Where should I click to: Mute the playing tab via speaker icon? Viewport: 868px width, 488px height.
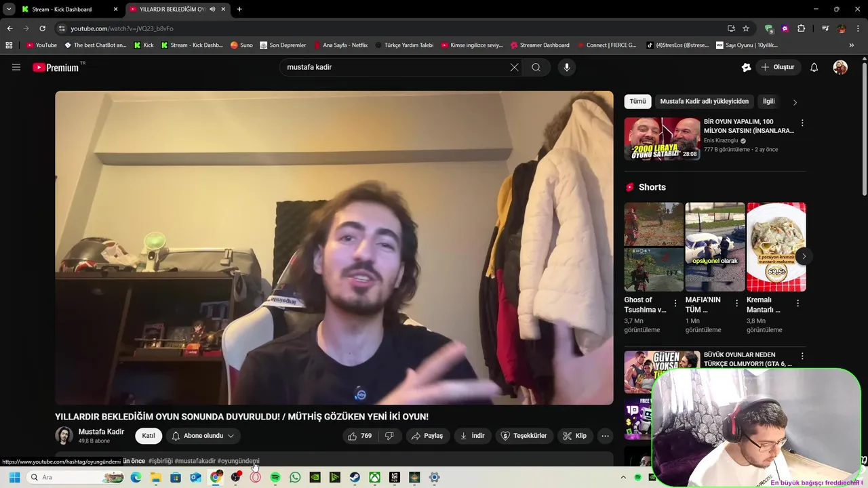tap(212, 9)
